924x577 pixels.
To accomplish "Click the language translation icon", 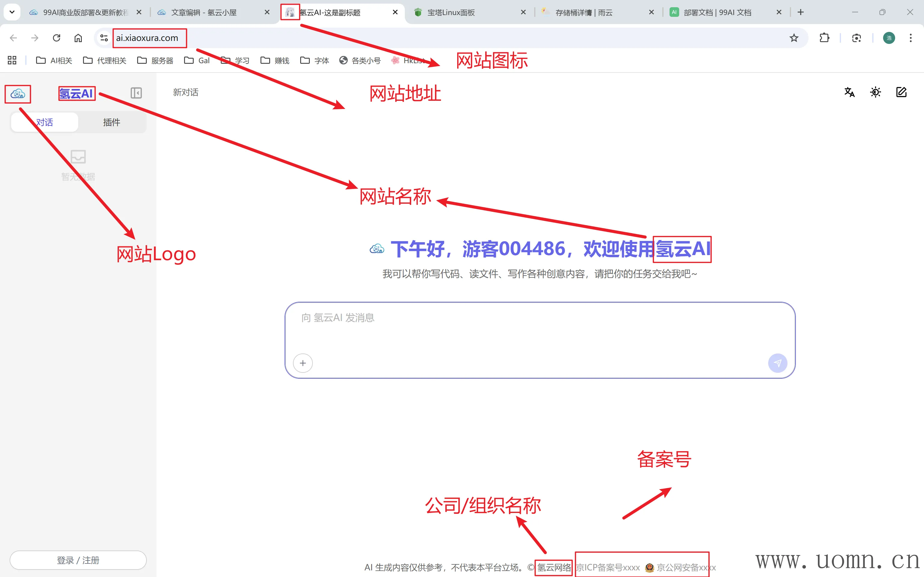I will [849, 92].
